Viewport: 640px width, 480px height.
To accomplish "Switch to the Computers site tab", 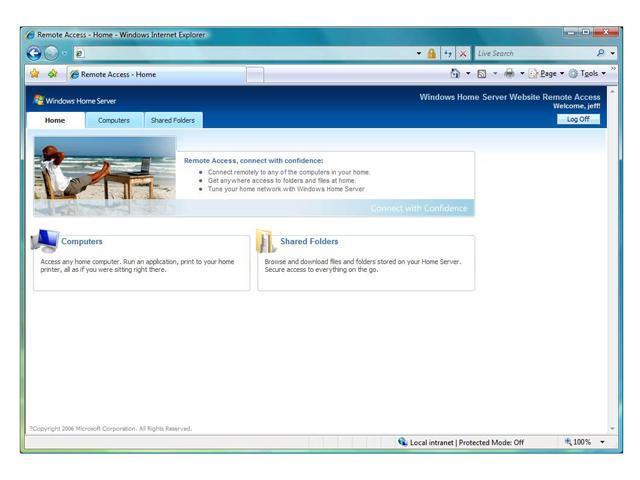I will pos(114,120).
